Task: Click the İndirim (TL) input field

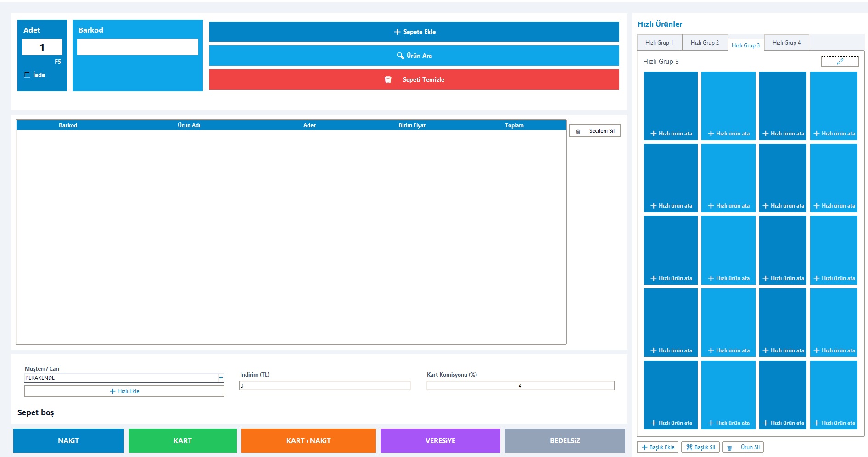Action: (325, 386)
